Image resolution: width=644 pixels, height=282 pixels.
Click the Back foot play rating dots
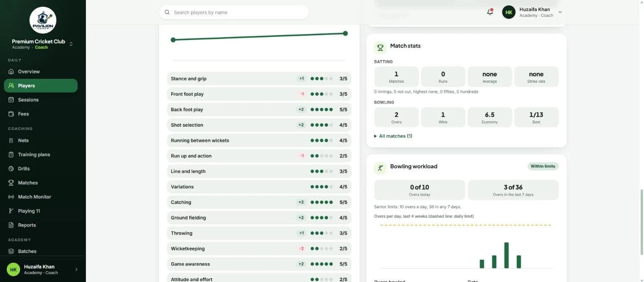[x=322, y=110]
